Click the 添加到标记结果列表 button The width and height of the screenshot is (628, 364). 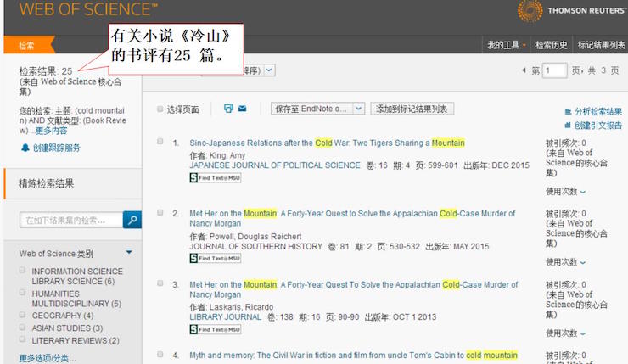click(x=412, y=109)
